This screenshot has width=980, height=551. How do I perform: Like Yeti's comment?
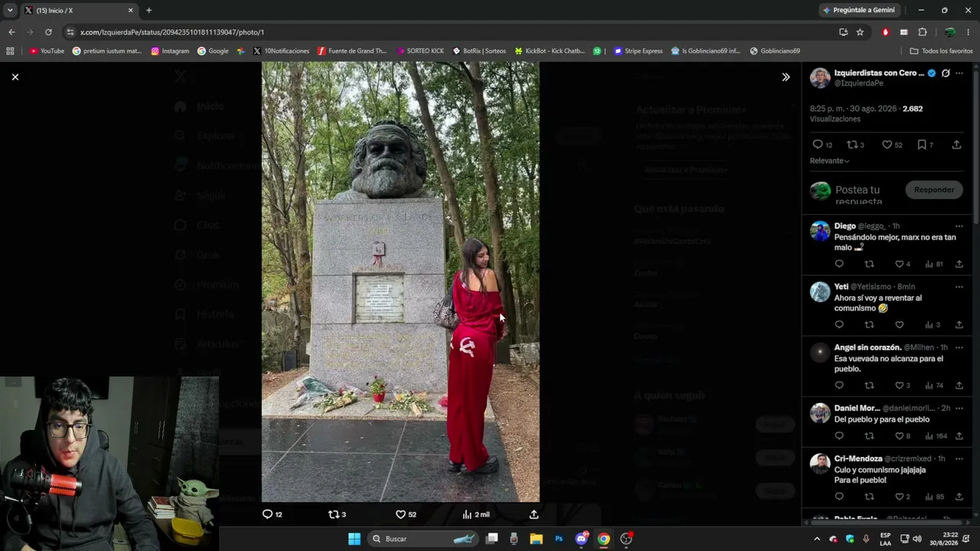[900, 324]
